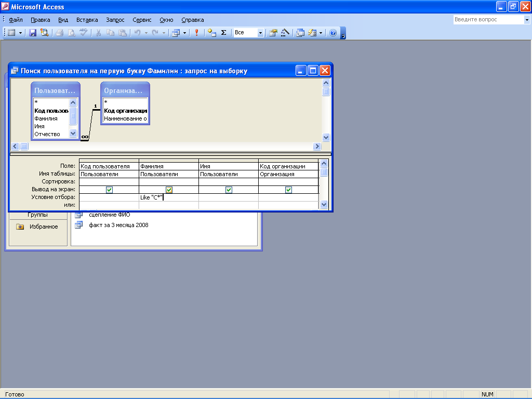The image size is (532, 399).
Task: Click the View (datasheet) toolbar icon
Action: point(12,33)
